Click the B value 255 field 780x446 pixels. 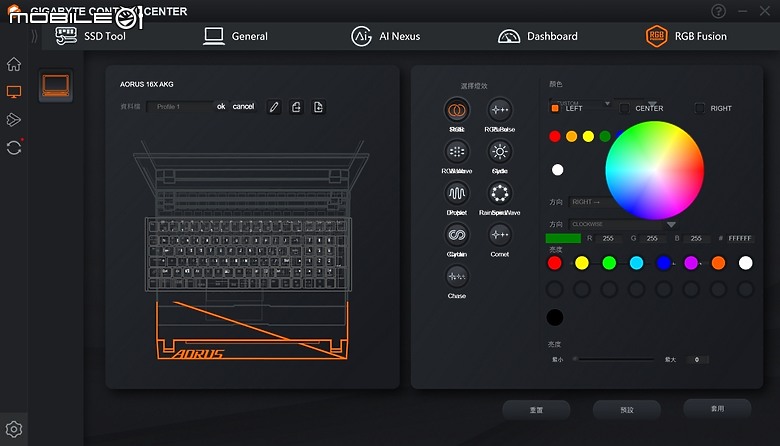tap(695, 239)
